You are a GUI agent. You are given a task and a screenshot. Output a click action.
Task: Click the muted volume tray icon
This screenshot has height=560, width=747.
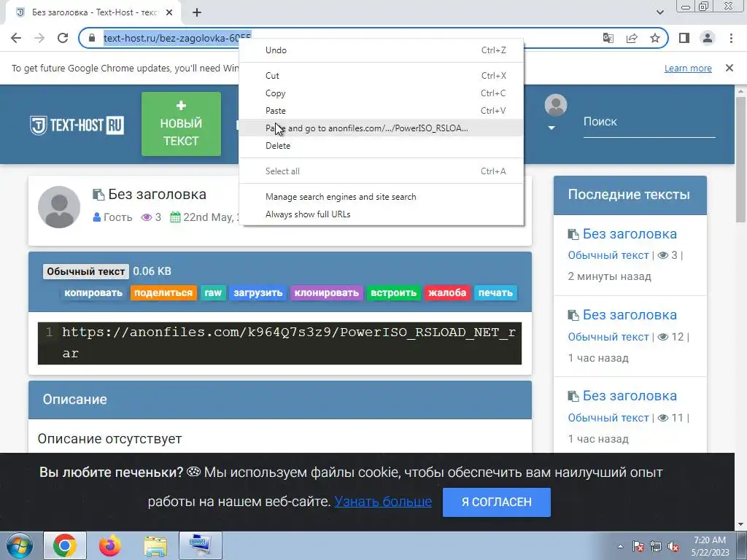click(x=673, y=546)
